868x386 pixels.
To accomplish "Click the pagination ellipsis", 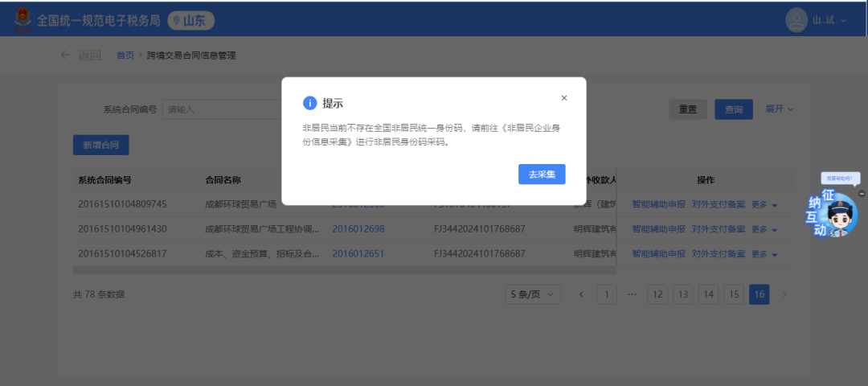I will (x=633, y=294).
